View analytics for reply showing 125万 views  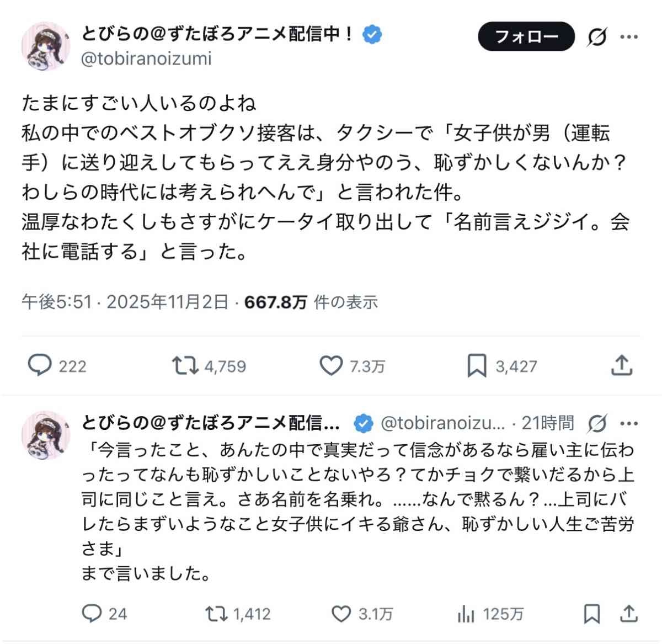[x=466, y=614]
